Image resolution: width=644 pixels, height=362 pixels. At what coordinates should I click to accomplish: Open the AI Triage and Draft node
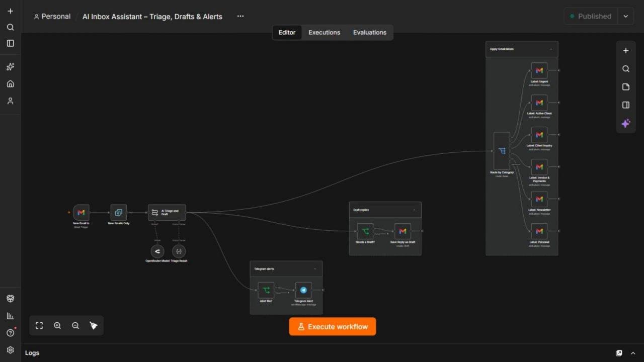(x=167, y=212)
